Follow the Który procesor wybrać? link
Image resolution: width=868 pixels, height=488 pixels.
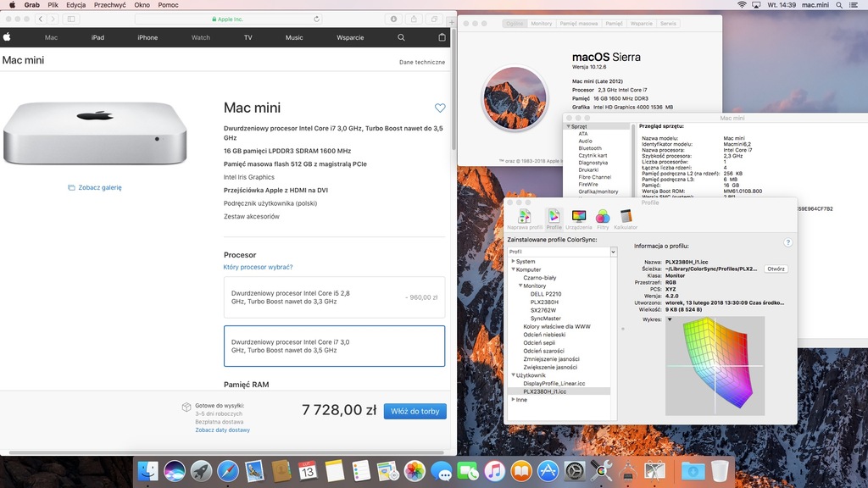258,267
